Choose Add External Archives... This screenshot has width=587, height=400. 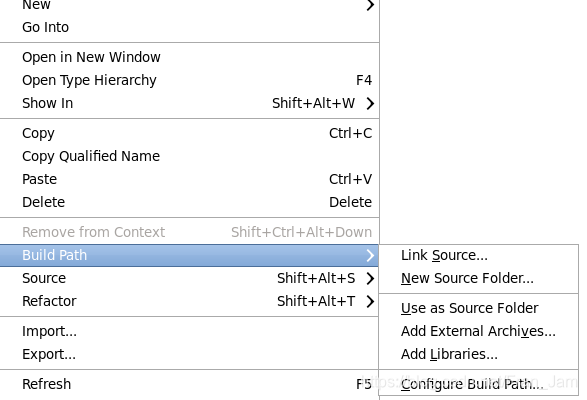[x=478, y=331]
